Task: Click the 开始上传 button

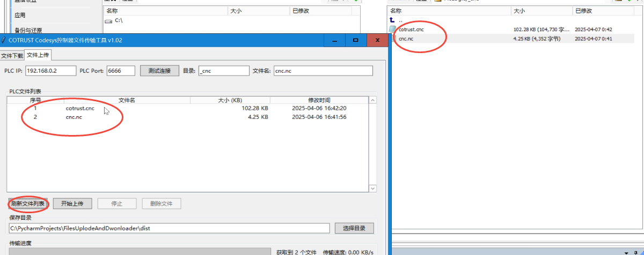Action: click(x=72, y=204)
